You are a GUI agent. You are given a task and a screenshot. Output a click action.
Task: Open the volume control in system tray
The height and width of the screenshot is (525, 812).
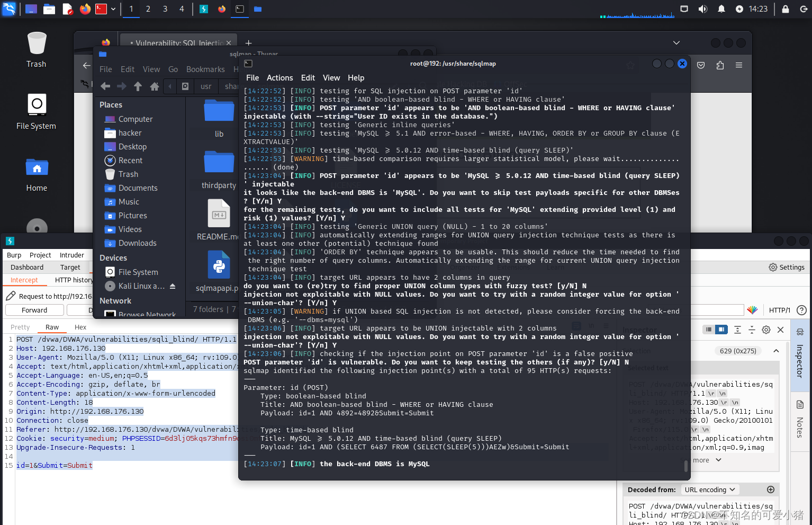click(x=702, y=9)
